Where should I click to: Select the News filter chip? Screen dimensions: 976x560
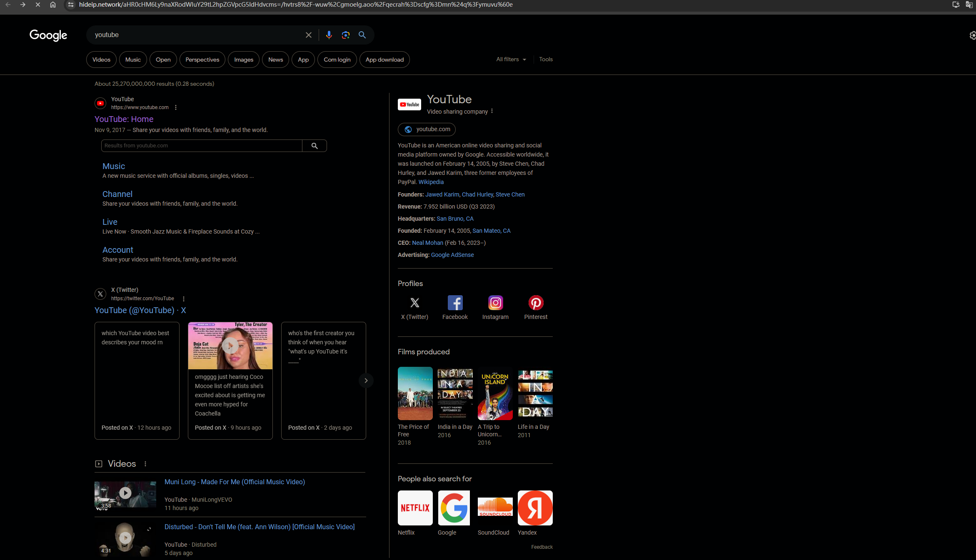click(x=275, y=60)
